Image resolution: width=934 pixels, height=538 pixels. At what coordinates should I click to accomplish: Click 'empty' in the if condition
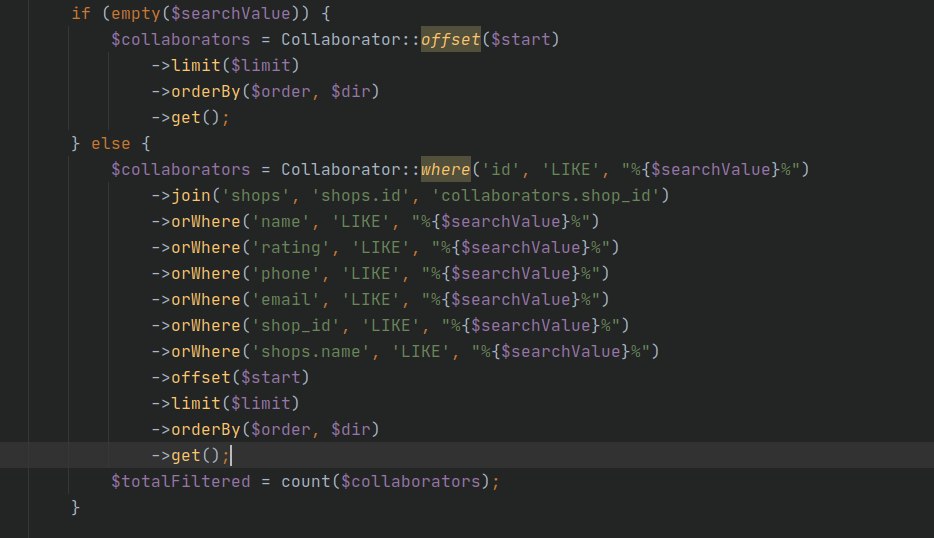[x=136, y=13]
